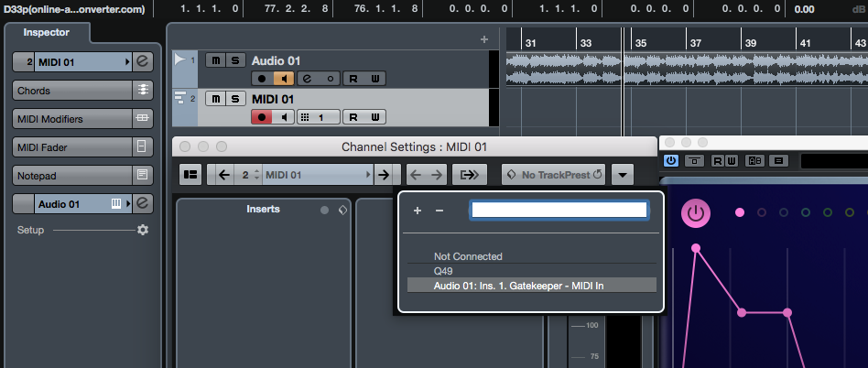Open the No Track Preset dropdown
This screenshot has width=868, height=368.
[553, 174]
